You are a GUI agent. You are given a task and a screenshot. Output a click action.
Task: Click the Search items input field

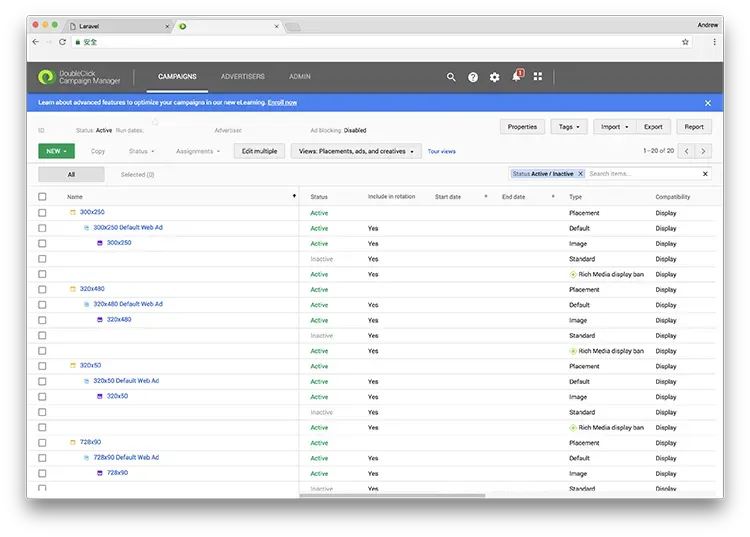coord(640,174)
